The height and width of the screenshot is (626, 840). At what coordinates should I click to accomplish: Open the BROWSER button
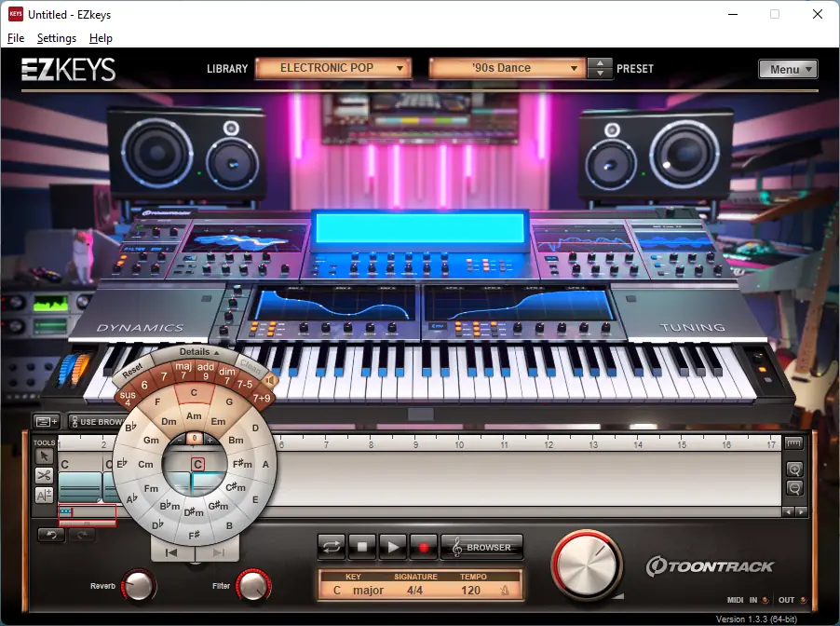pyautogui.click(x=481, y=547)
